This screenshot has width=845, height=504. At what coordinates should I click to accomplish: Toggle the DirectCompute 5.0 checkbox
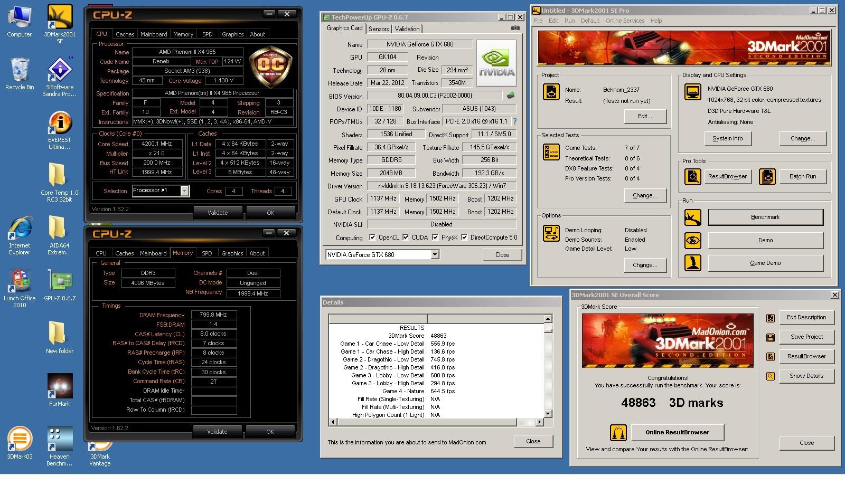tap(464, 237)
